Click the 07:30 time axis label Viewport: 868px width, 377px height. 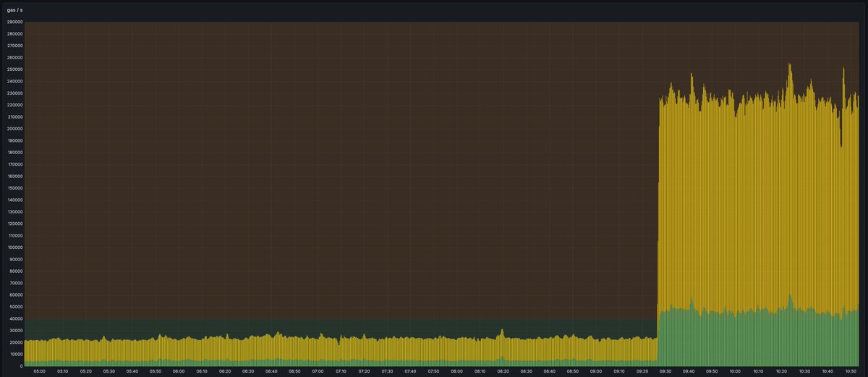pyautogui.click(x=387, y=371)
